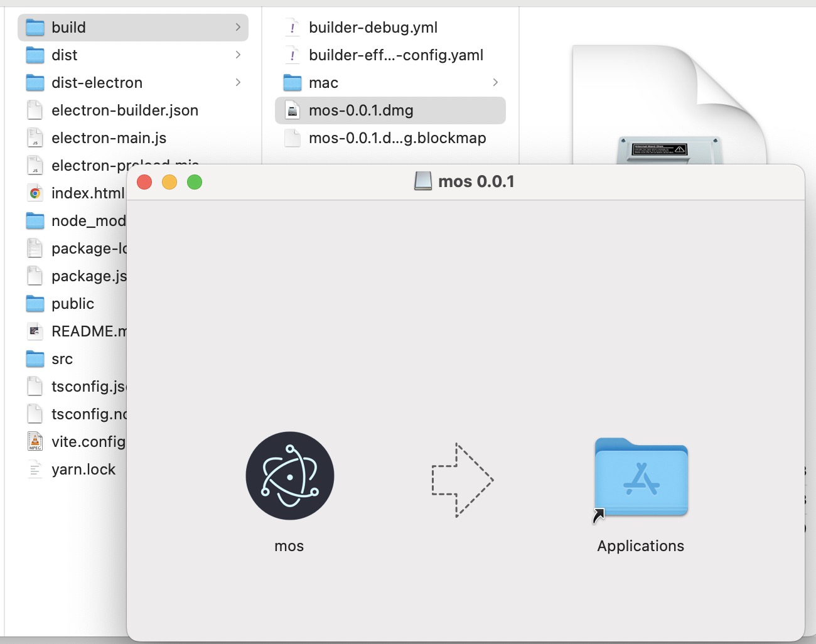Click the index.html Chrome file icon
The image size is (816, 644).
point(35,193)
